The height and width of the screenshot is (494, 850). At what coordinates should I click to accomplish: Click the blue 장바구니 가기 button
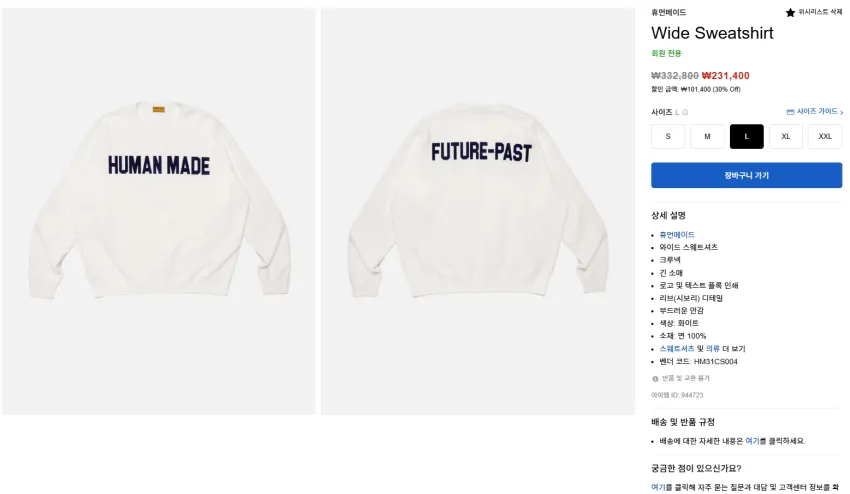tap(746, 175)
